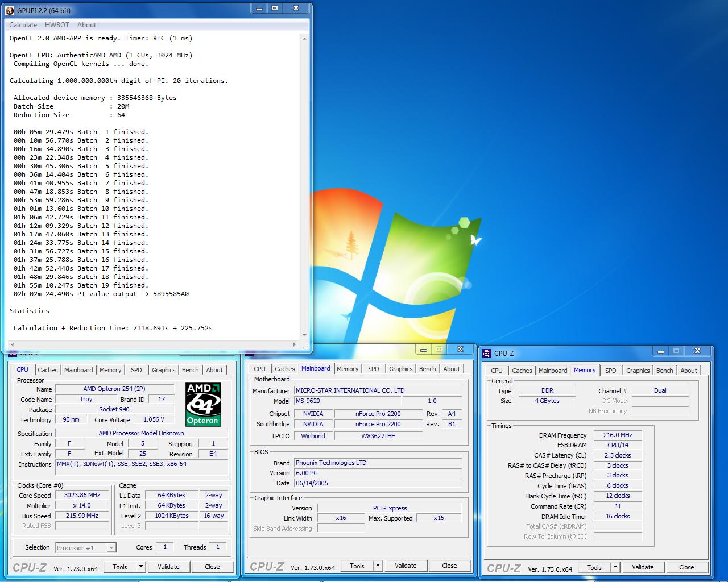Click the Memory Size 4 GBytes field

click(x=547, y=401)
